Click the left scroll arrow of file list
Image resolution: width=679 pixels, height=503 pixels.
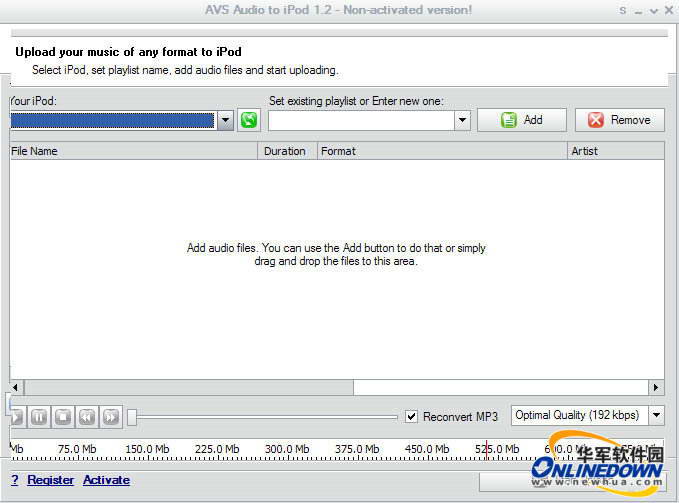(16, 387)
